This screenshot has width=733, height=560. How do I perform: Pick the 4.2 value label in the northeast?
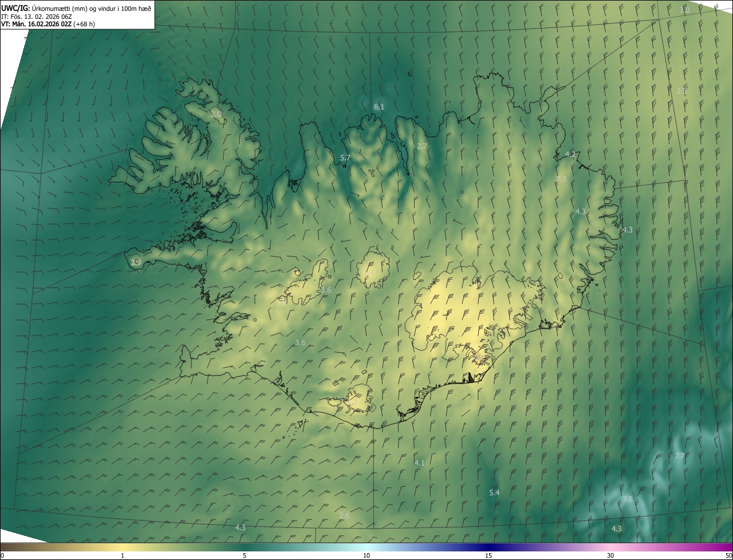(x=570, y=155)
